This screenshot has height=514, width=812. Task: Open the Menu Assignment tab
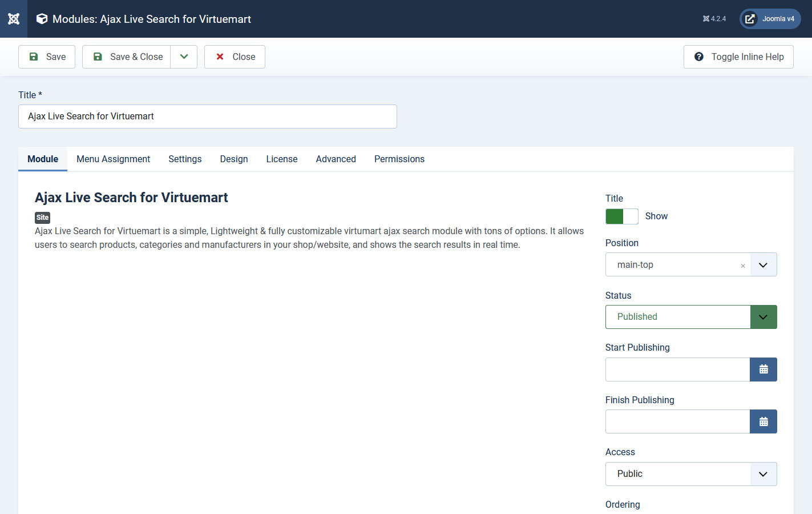(113, 159)
